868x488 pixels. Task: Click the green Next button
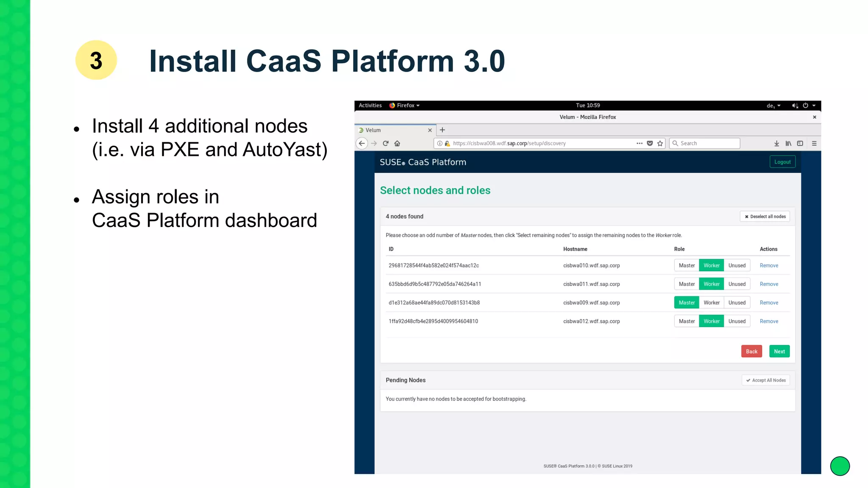click(779, 351)
